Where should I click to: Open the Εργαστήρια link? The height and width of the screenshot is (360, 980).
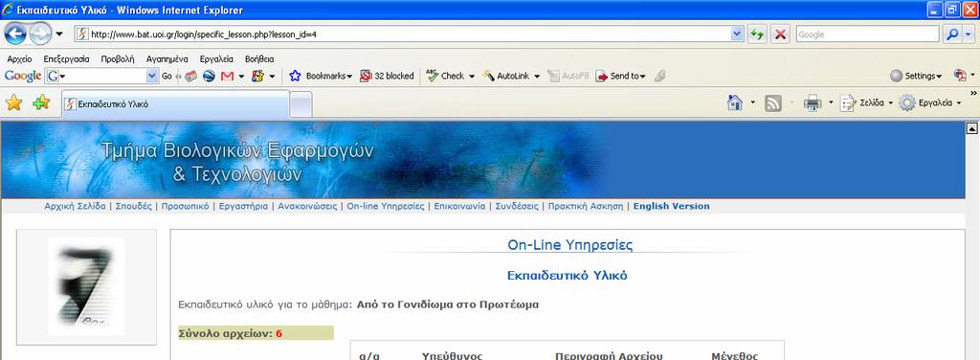tap(243, 206)
